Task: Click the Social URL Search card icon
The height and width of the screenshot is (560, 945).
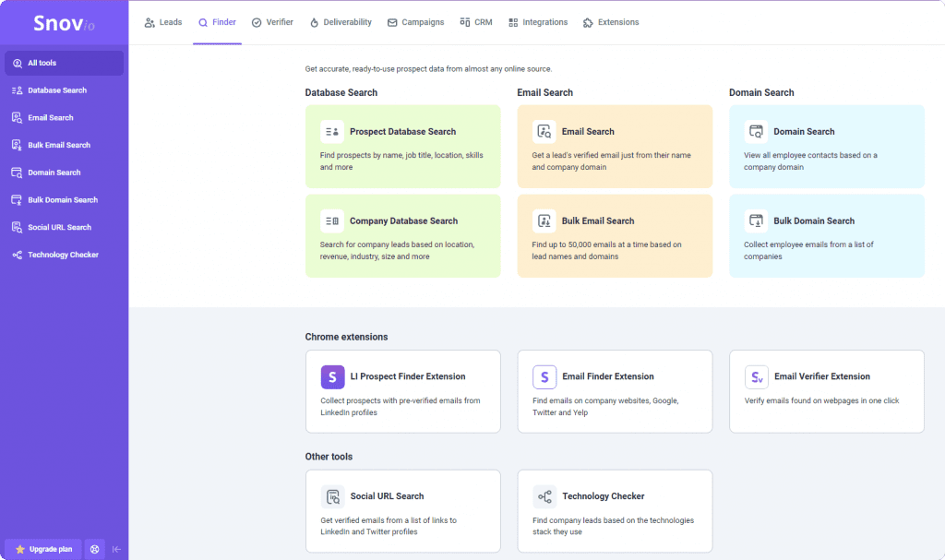Action: tap(332, 496)
